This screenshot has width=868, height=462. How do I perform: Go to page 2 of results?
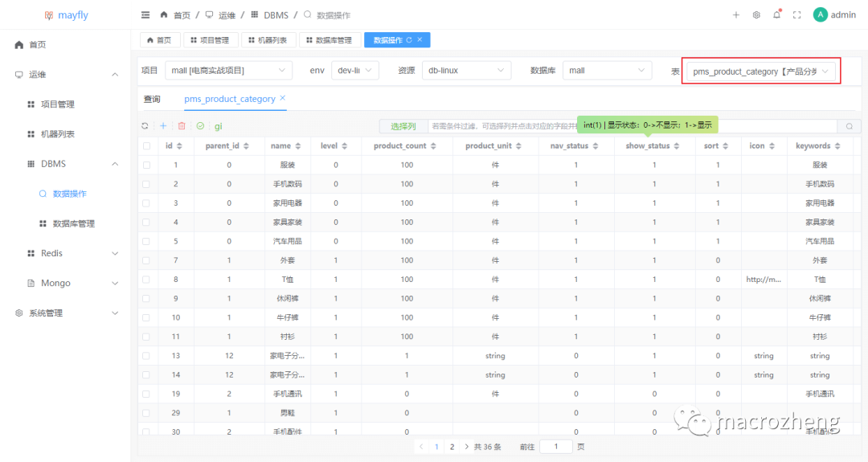[452, 447]
